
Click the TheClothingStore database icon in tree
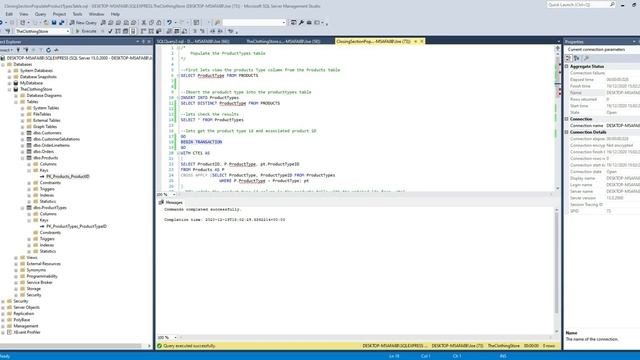[x=16, y=89]
